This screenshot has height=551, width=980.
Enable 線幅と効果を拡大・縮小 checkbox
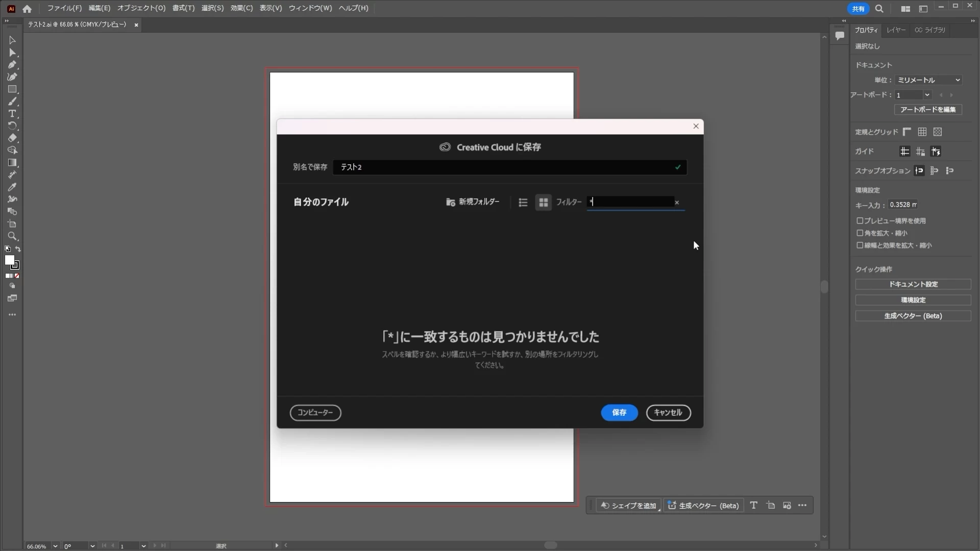tap(860, 245)
